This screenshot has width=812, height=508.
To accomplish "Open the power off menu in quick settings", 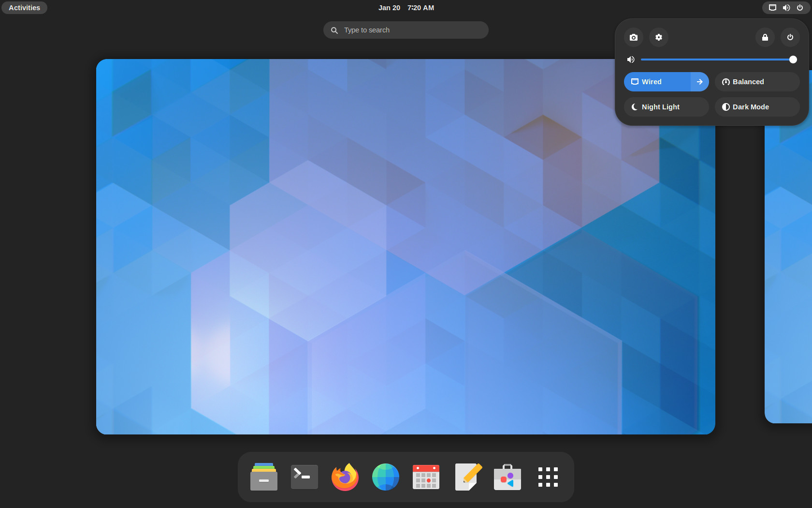I will point(790,37).
